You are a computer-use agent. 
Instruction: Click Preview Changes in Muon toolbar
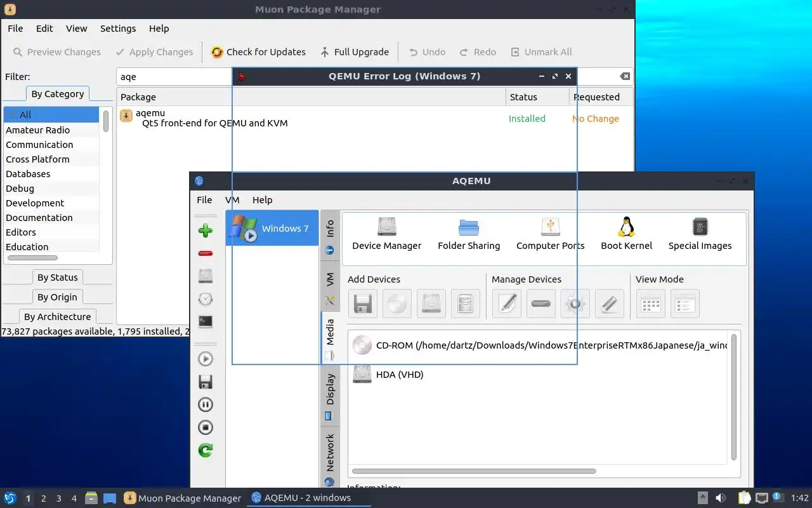tap(56, 52)
